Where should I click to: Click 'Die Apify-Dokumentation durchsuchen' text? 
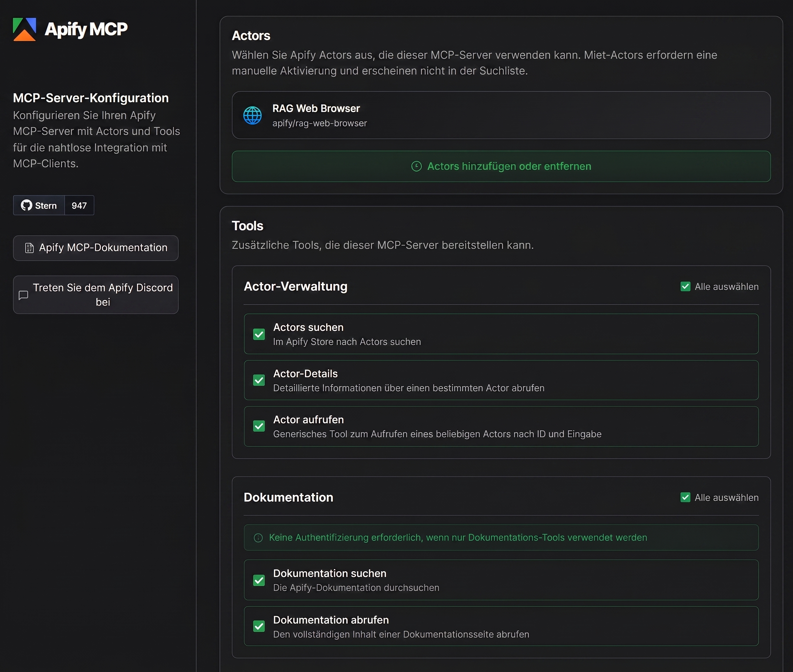coord(356,588)
